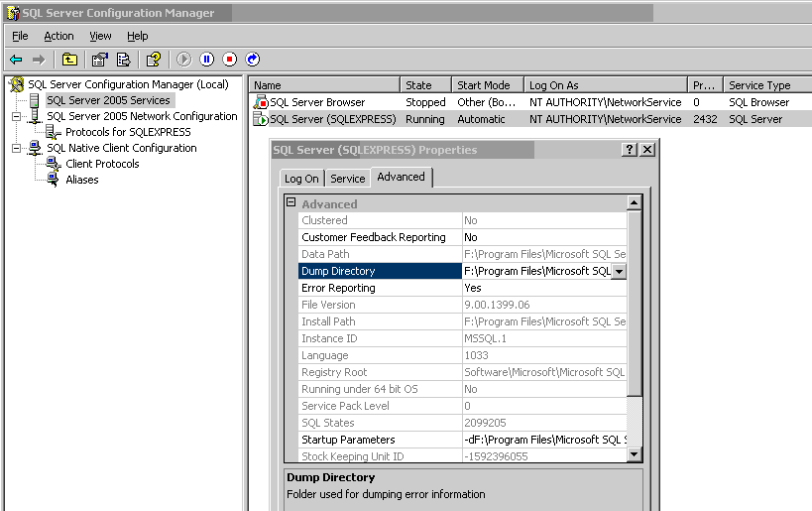The height and width of the screenshot is (511, 812).
Task: Select SQL Server 2005 Services tree label
Action: 108,100
